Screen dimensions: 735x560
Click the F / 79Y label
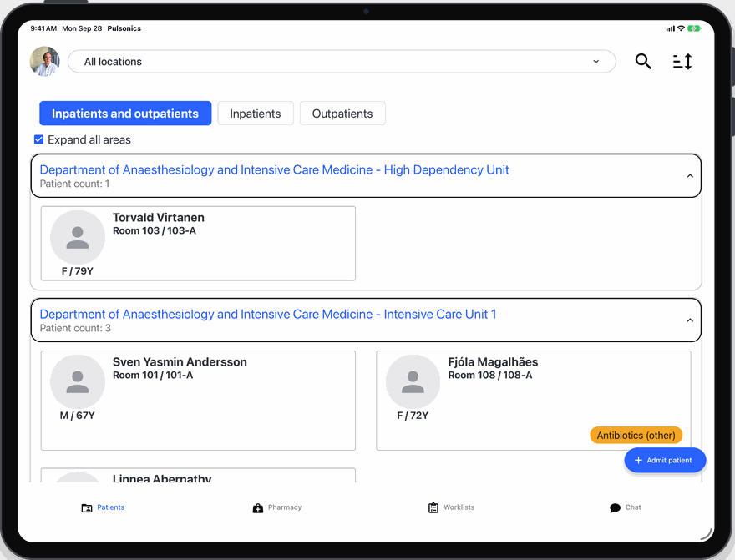tap(78, 271)
